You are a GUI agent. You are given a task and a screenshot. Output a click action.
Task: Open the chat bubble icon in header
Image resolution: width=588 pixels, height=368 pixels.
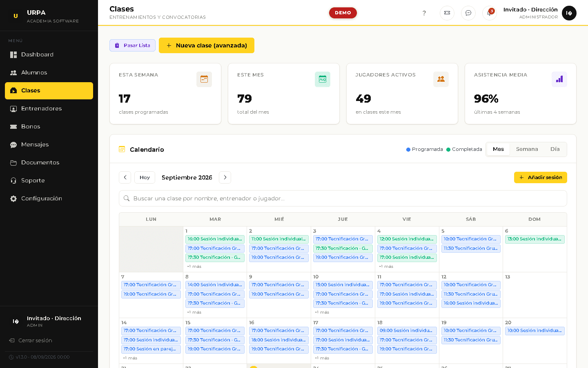tap(468, 13)
